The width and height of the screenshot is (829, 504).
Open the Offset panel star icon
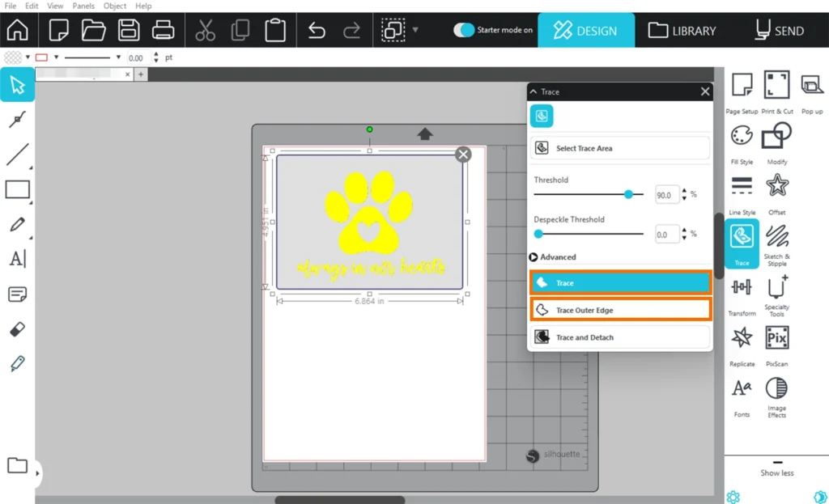coord(776,186)
